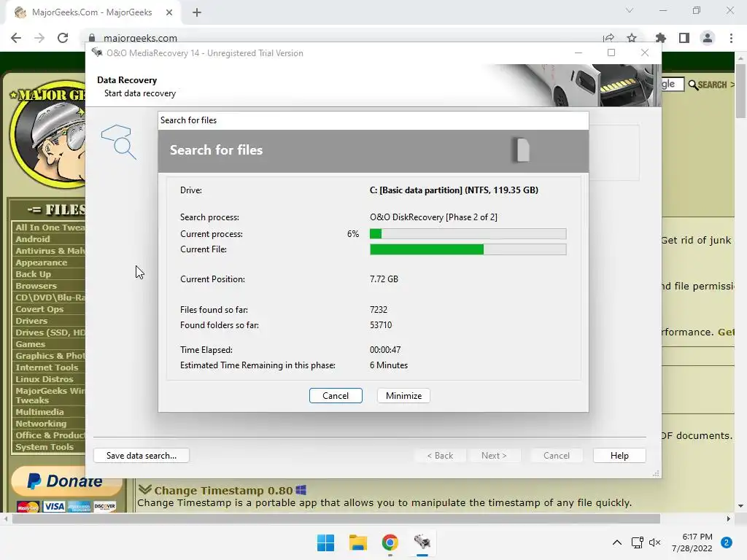Toggle Chrome side panel icon
This screenshot has width=747, height=560.
click(684, 38)
